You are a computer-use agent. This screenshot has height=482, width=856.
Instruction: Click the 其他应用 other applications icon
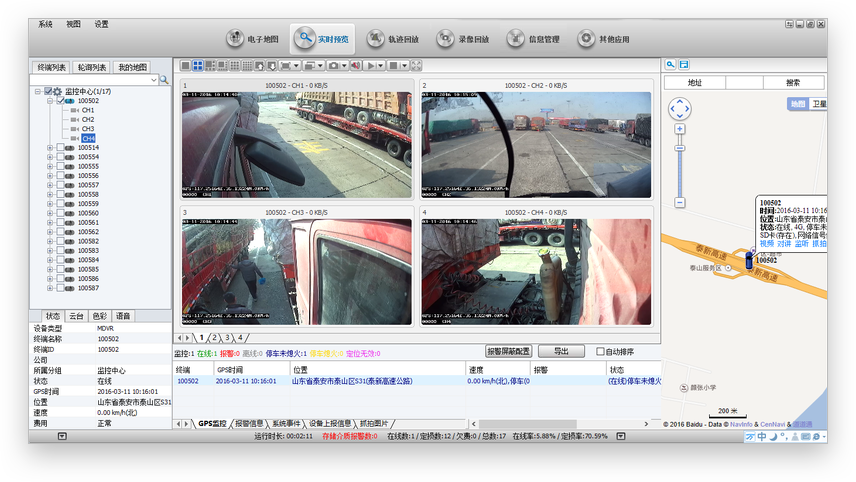[604, 39]
